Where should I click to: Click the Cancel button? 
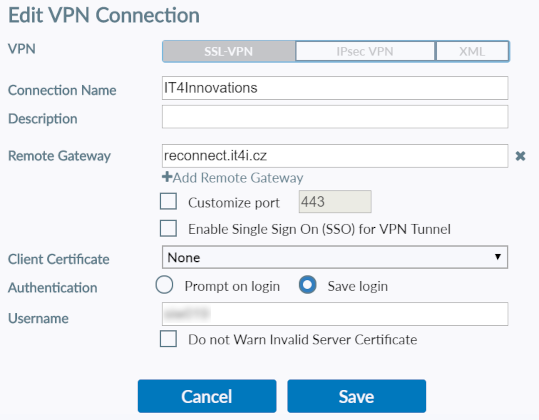(207, 396)
